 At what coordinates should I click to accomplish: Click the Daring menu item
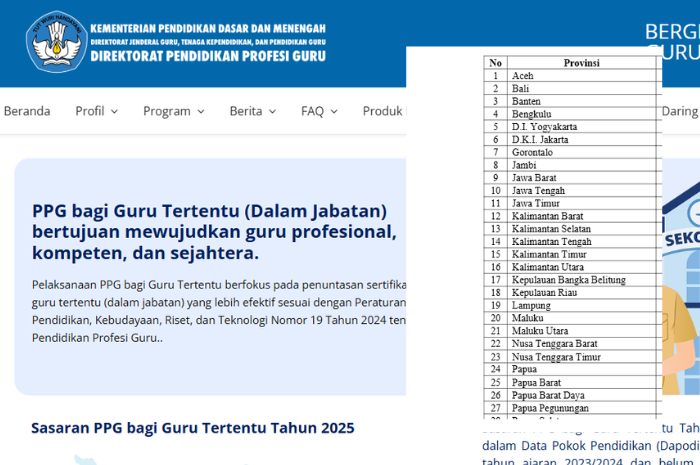[679, 111]
